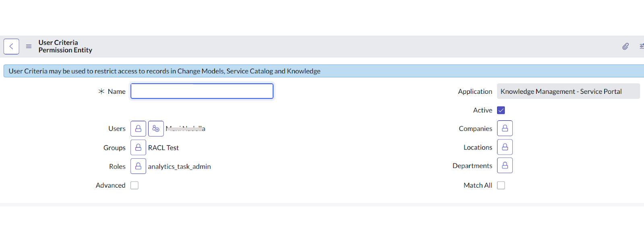644x242 pixels.
Task: Unlock the Users field lock icon
Action: coord(138,128)
